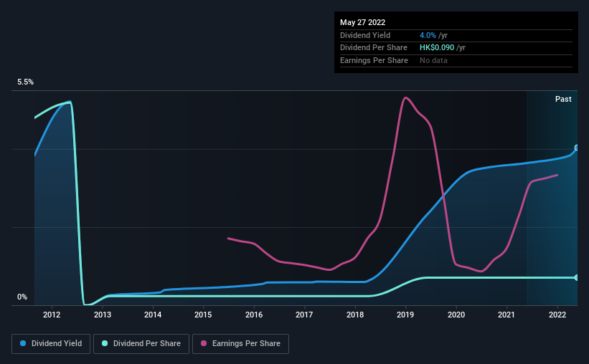Click the 2017 x-axis label
The image size is (589, 364).
click(x=304, y=315)
